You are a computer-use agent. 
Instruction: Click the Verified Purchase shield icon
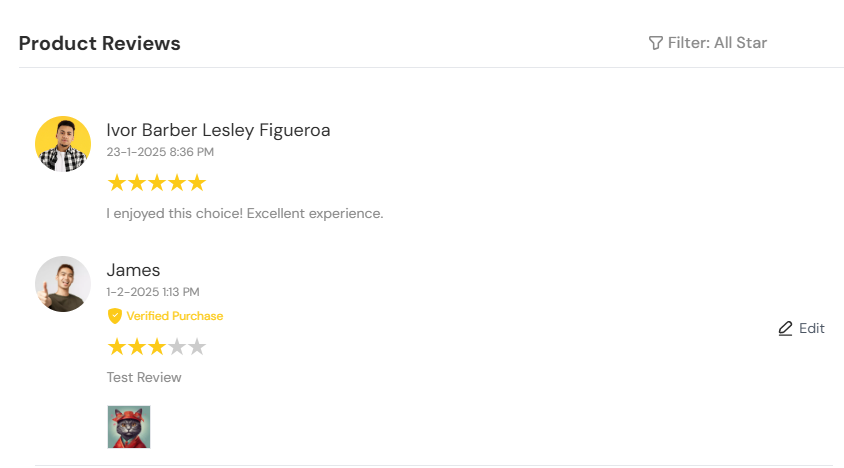tap(115, 316)
